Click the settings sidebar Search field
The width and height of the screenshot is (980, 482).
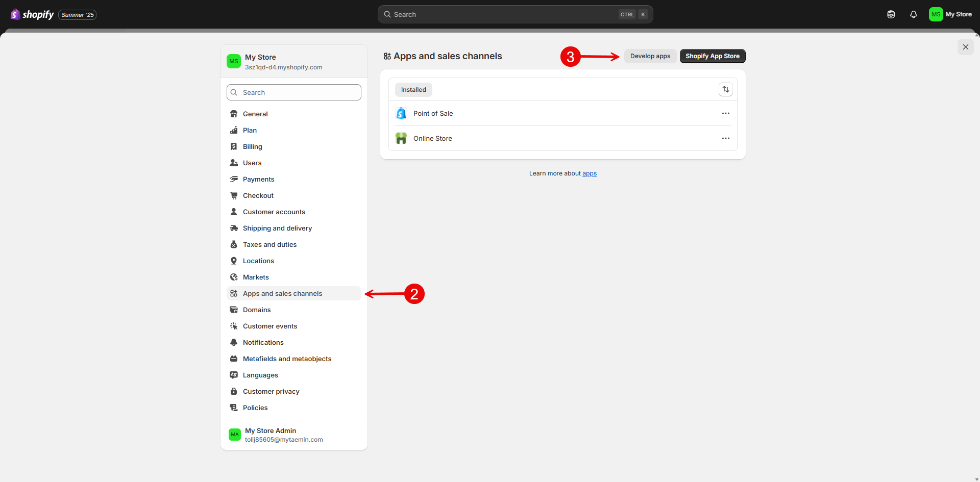pyautogui.click(x=294, y=92)
